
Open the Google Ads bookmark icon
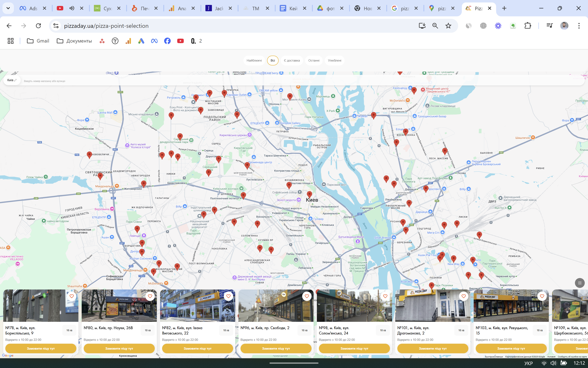click(x=141, y=41)
